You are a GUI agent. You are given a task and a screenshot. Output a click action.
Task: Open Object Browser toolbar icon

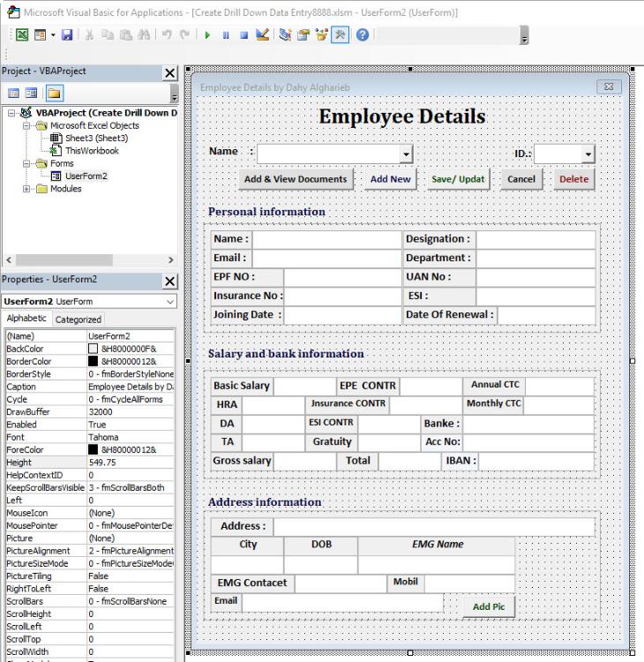(322, 34)
